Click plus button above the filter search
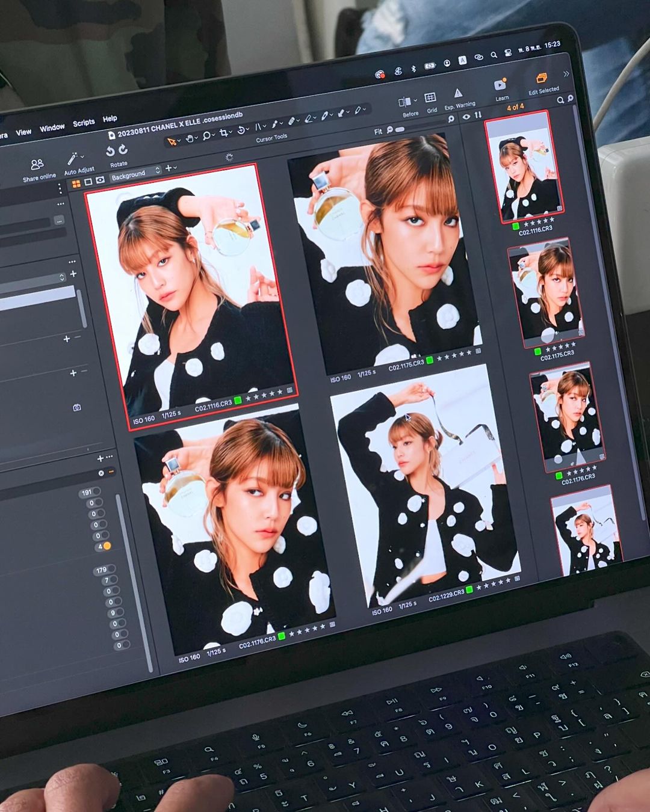The height and width of the screenshot is (812, 650). tap(100, 459)
